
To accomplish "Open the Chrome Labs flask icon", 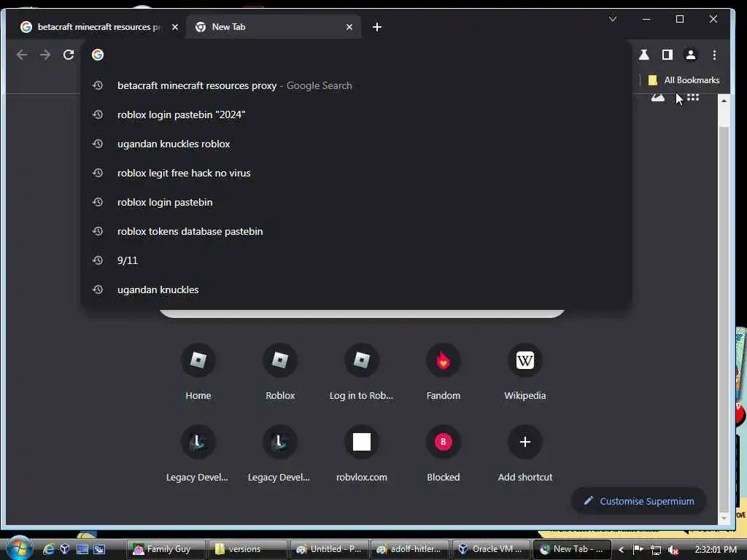I will (x=644, y=55).
